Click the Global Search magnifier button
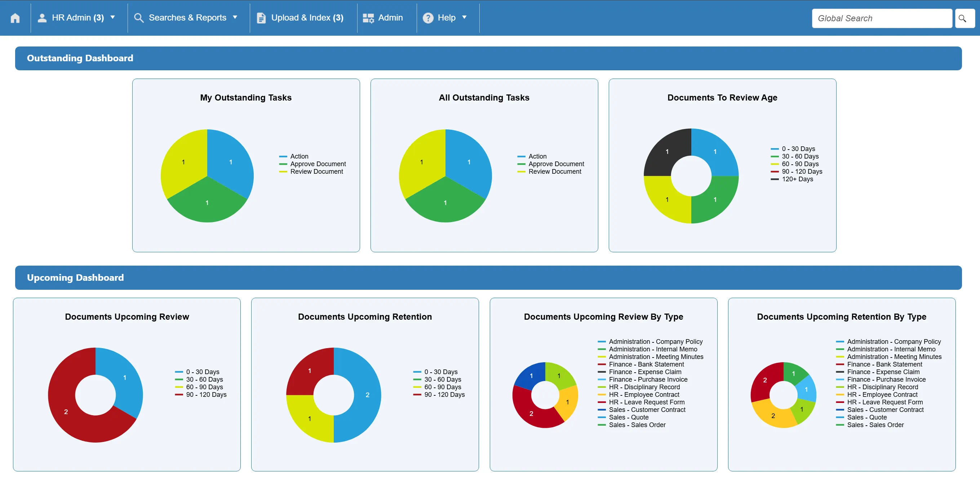 tap(965, 18)
